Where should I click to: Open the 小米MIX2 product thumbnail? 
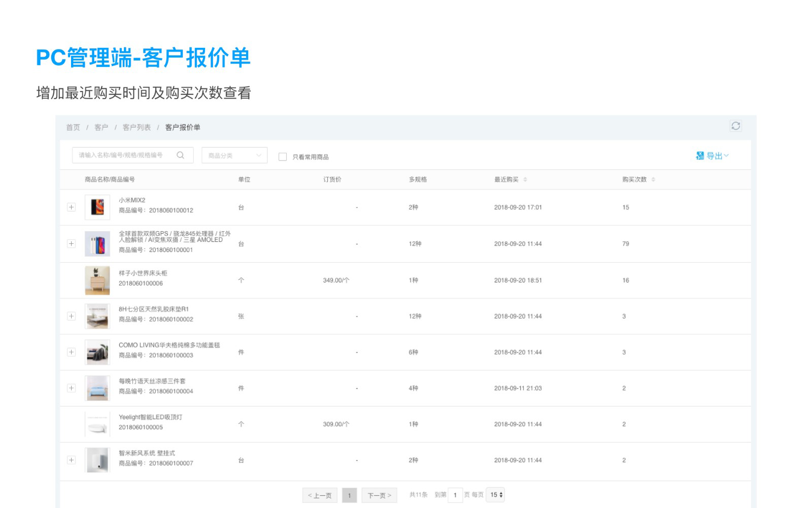(97, 207)
